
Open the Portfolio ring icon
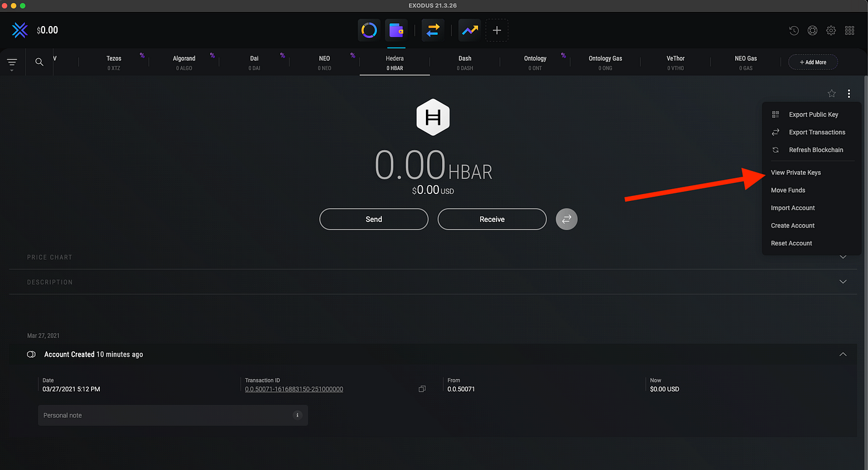pos(369,30)
